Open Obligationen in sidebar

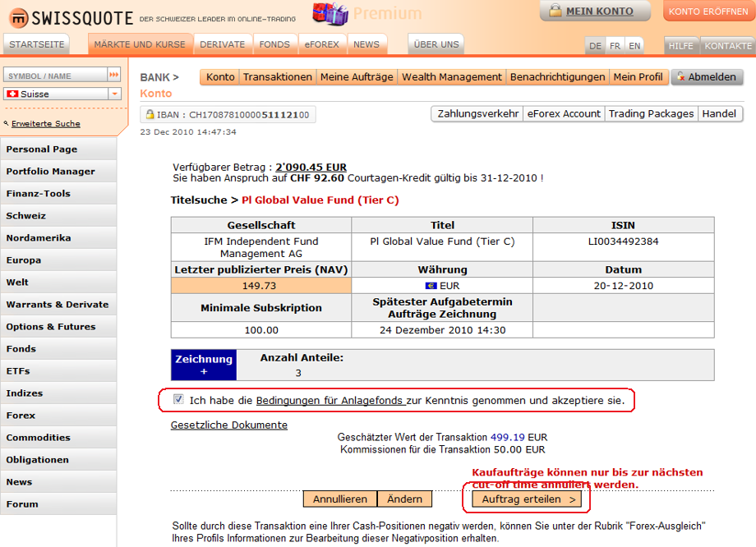(x=58, y=460)
